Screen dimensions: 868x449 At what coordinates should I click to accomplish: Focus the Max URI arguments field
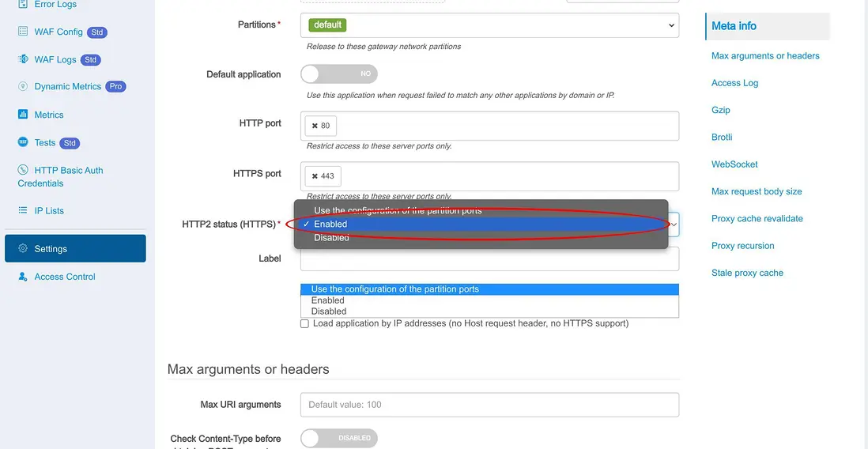click(x=489, y=405)
